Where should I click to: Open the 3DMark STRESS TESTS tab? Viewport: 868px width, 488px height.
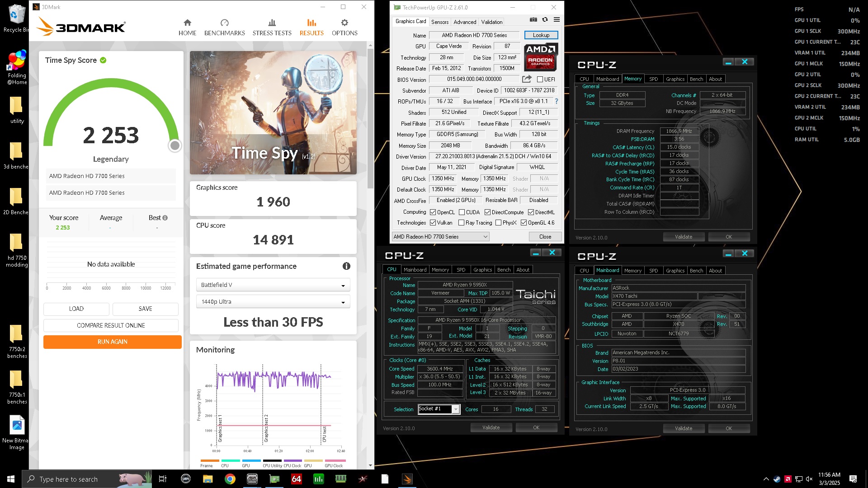tap(272, 28)
